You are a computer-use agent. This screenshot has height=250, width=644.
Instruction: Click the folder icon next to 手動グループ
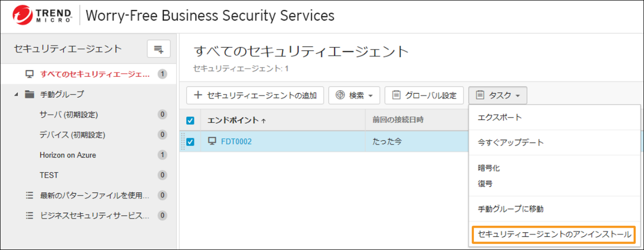tap(29, 94)
